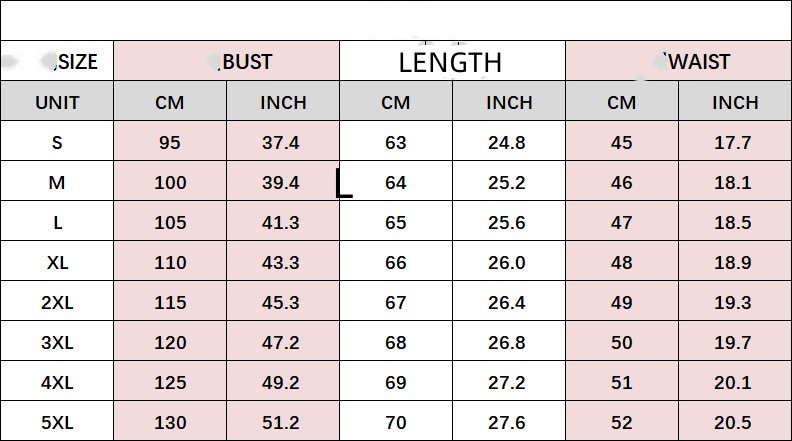
Task: Click the 37.4 bust inch cell
Action: 281,142
